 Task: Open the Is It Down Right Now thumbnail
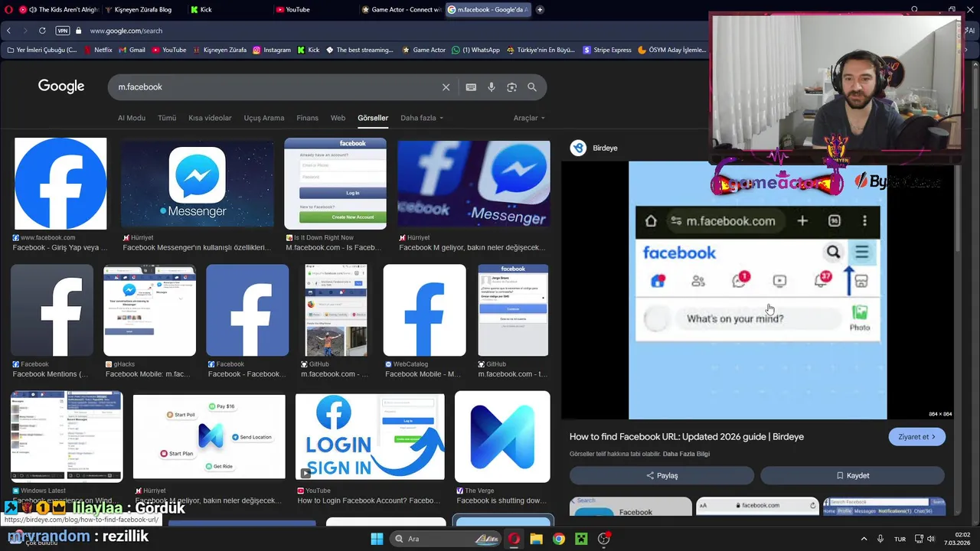click(x=335, y=184)
